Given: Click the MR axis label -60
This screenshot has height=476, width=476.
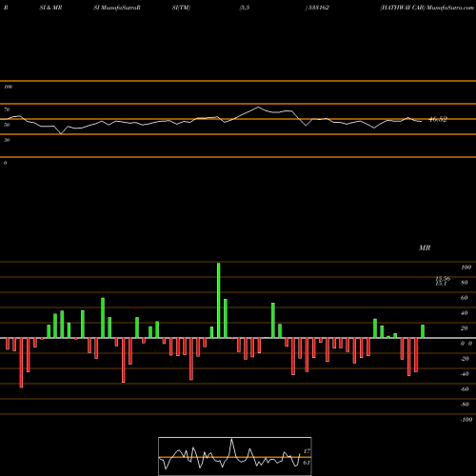Looking at the screenshot, I should [x=465, y=389].
